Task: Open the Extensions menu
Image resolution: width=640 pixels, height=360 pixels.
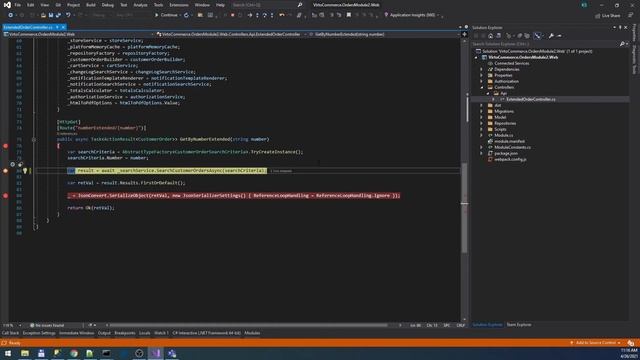Action: point(179,5)
